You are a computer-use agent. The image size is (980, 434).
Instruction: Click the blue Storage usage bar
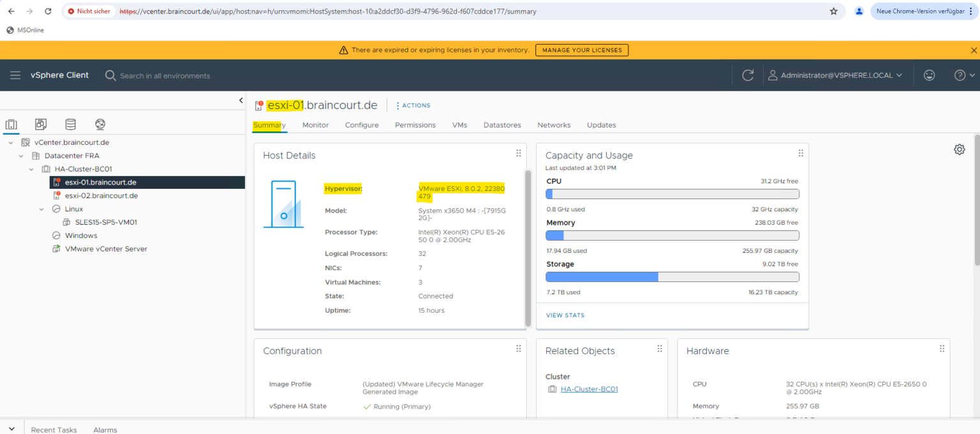click(600, 276)
